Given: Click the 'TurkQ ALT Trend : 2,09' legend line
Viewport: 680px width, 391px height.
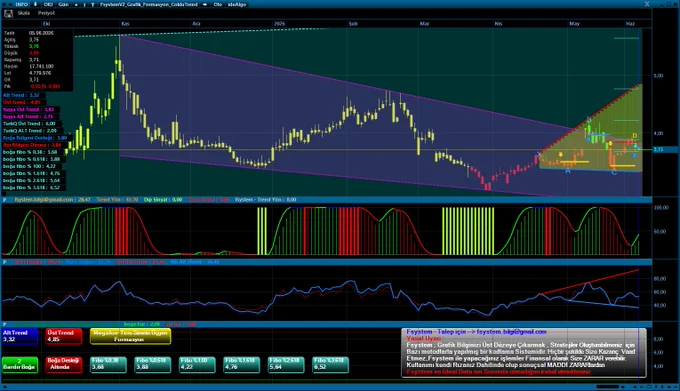Looking at the screenshot, I should (30, 130).
